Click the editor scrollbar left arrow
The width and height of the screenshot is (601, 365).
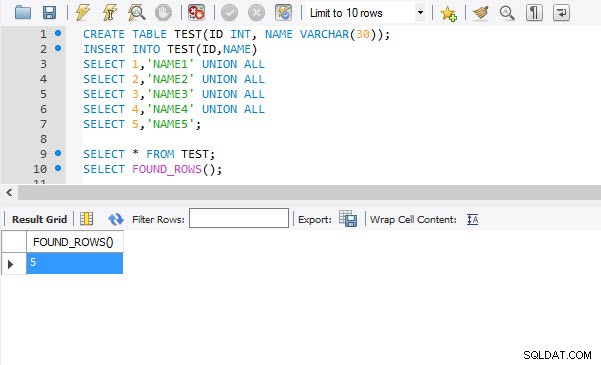[9, 192]
